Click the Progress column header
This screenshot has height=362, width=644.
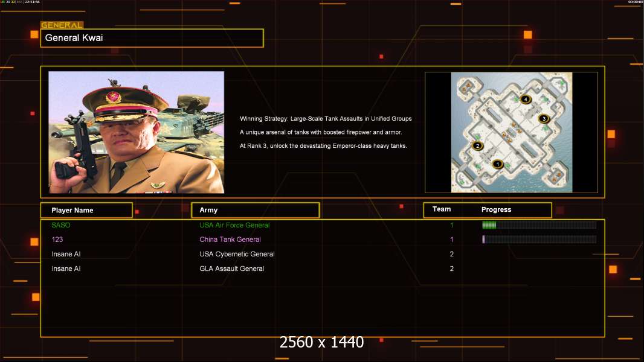coord(496,209)
